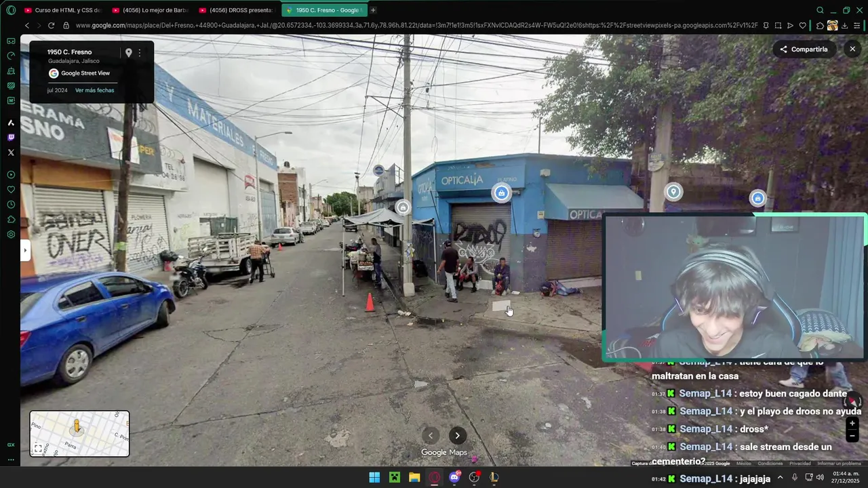Bookmark page with address bar heart

[802, 26]
